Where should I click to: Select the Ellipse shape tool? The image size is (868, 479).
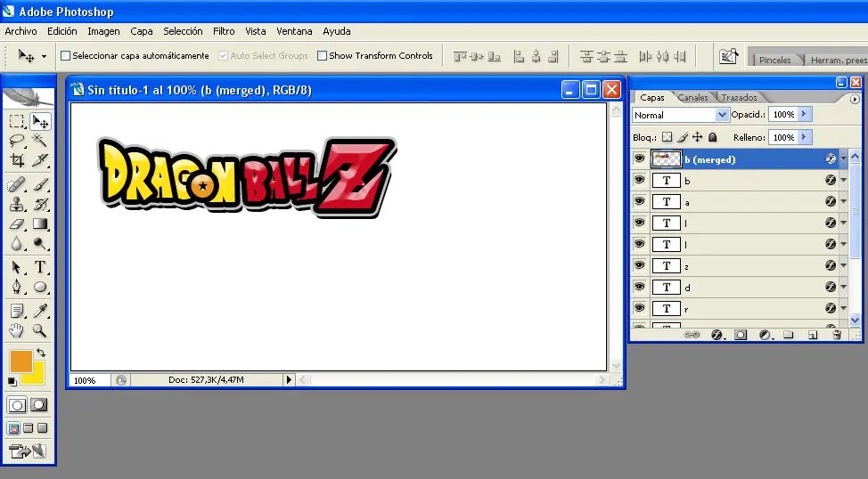(x=40, y=287)
